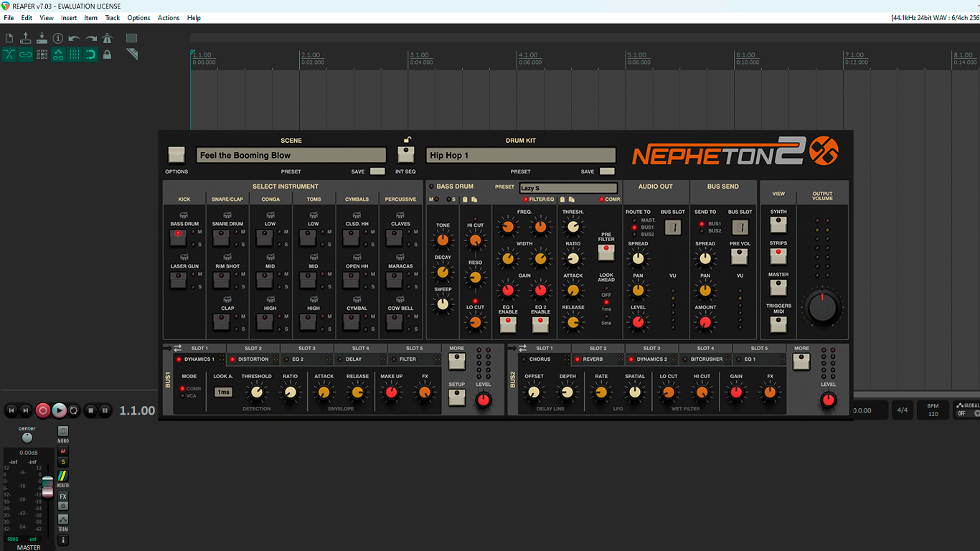Click the Output Volume knob
Image resolution: width=980 pixels, height=551 pixels.
click(823, 307)
